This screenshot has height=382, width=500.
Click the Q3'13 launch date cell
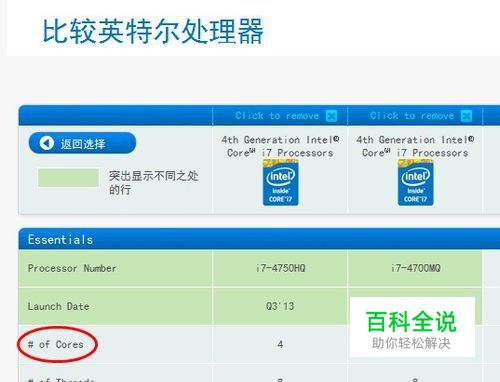[280, 306]
